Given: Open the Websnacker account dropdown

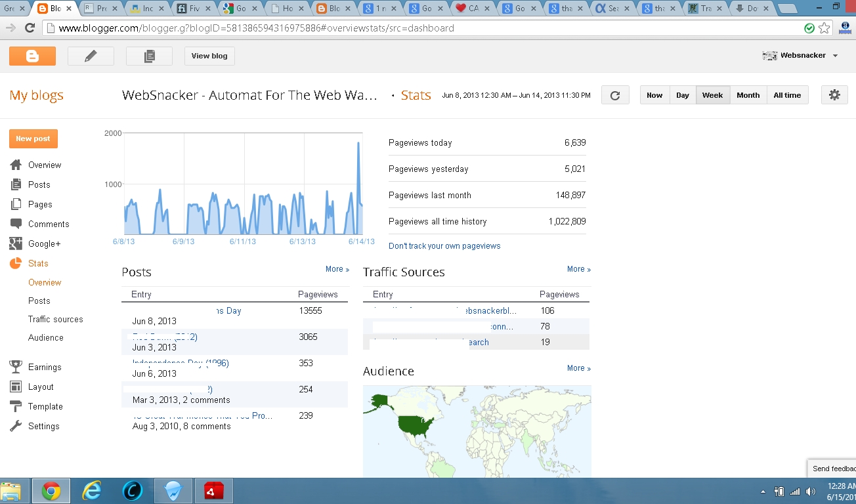Looking at the screenshot, I should 800,56.
